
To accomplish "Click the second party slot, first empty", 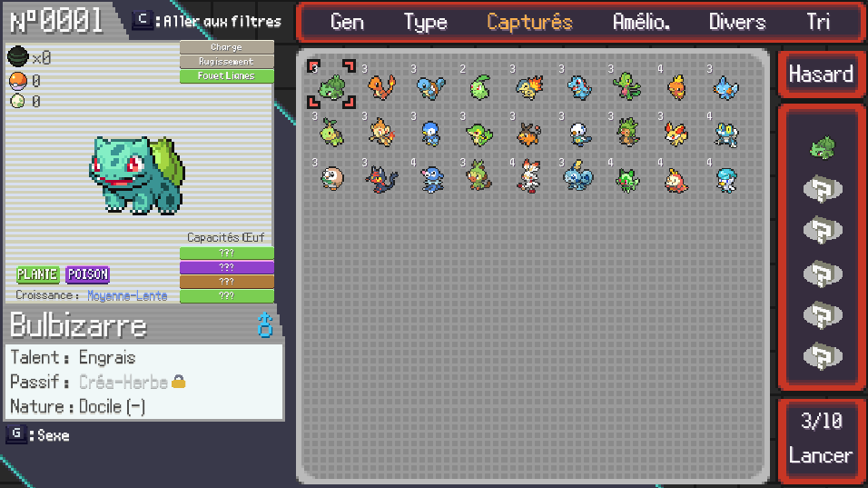I will [x=823, y=189].
